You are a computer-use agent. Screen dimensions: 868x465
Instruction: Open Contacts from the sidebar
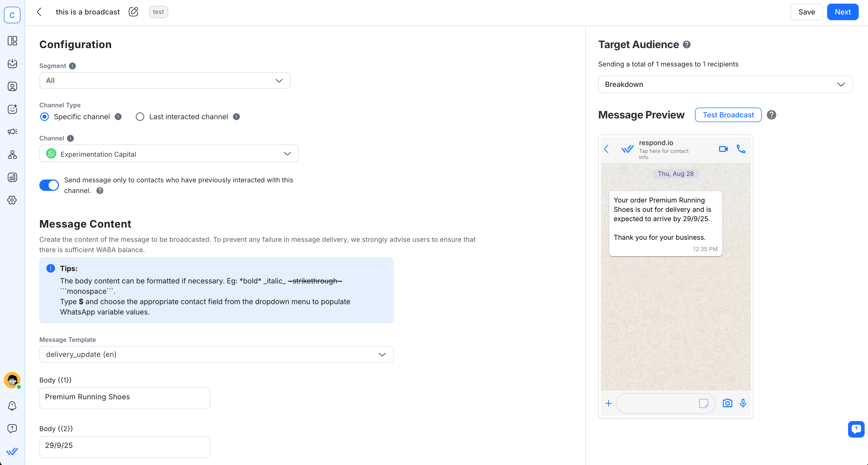point(12,86)
